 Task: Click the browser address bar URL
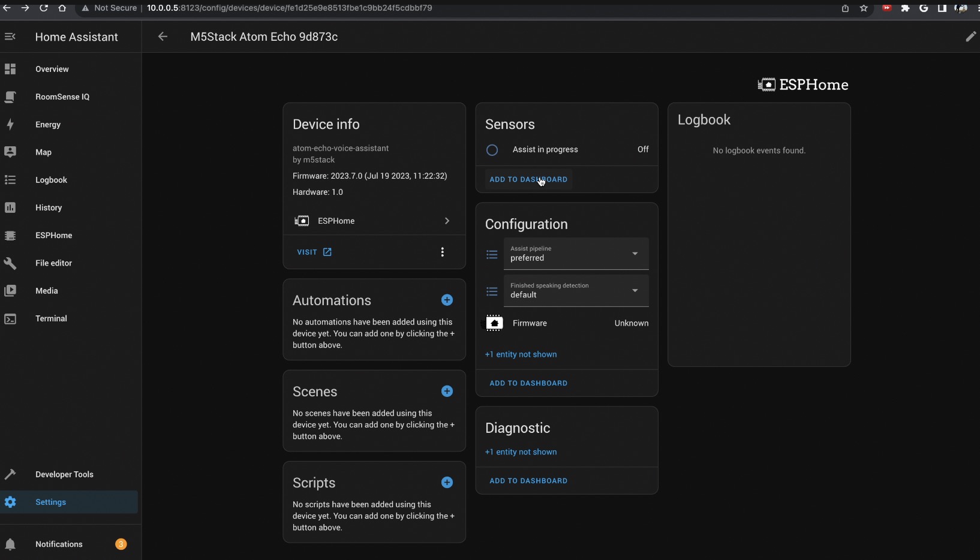pyautogui.click(x=289, y=8)
